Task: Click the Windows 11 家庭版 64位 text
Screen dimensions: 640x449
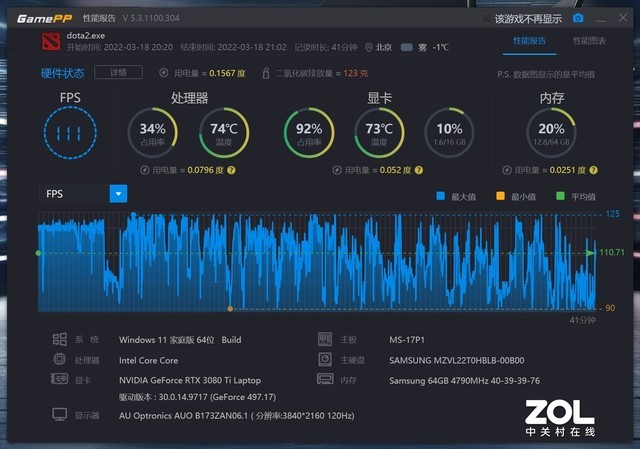Action: coord(167,340)
